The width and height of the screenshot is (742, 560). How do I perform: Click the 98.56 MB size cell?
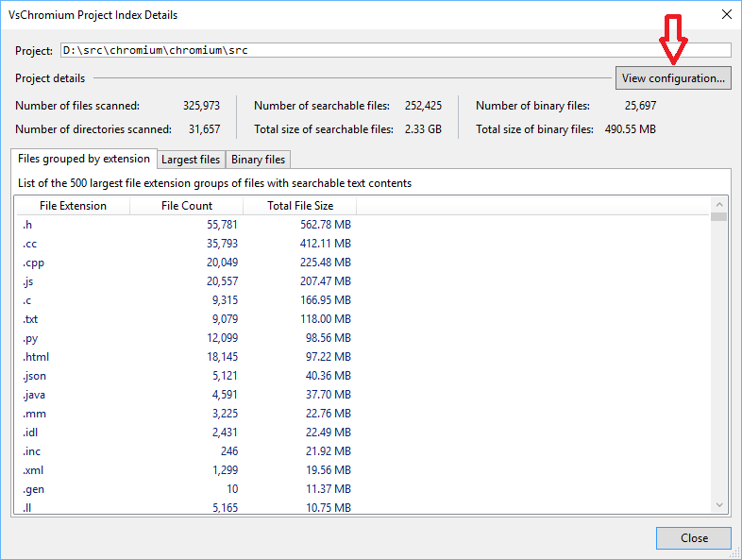click(329, 338)
